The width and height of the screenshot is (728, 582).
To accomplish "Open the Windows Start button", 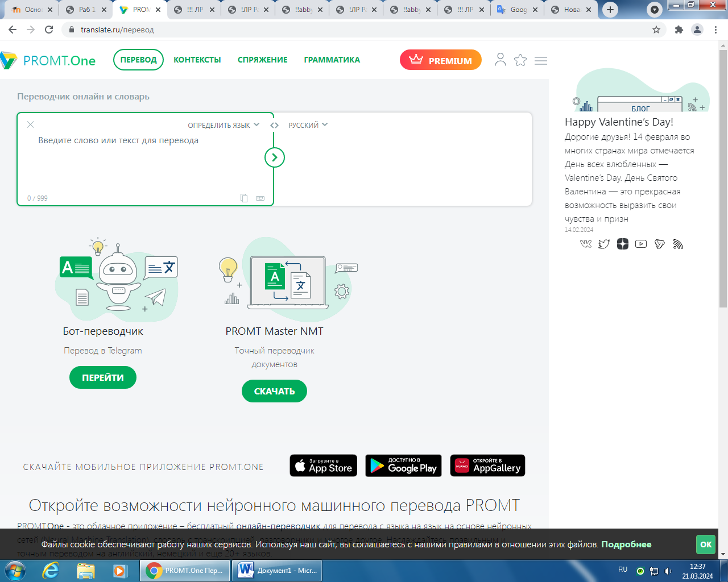I will tap(14, 570).
